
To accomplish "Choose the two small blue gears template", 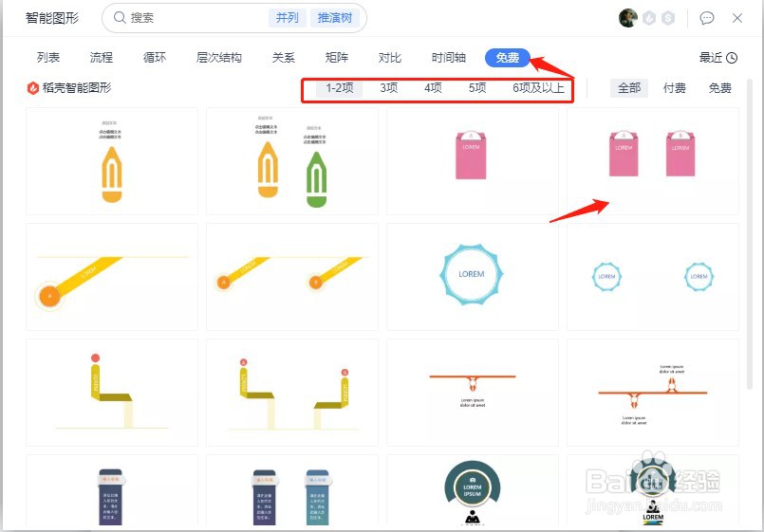I will tap(652, 277).
